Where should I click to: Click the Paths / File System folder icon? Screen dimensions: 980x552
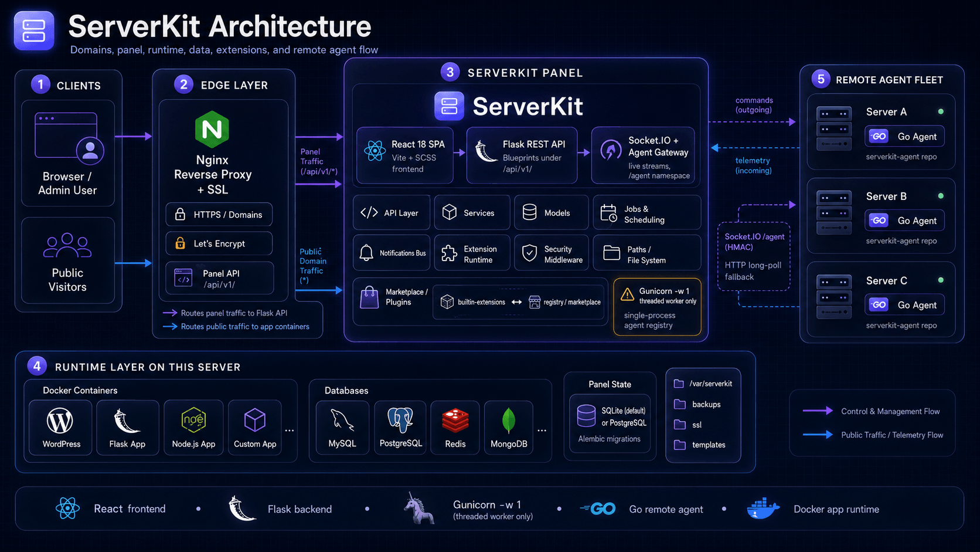point(611,253)
